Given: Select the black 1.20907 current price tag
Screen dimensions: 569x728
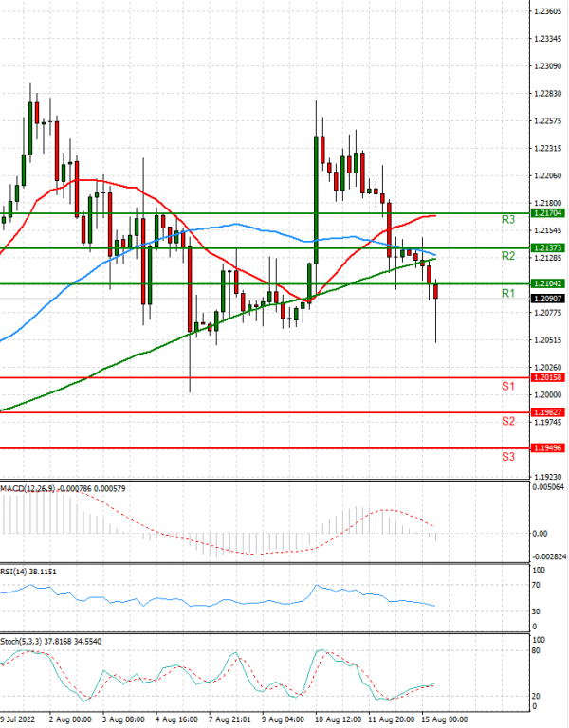Looking at the screenshot, I should [547, 299].
